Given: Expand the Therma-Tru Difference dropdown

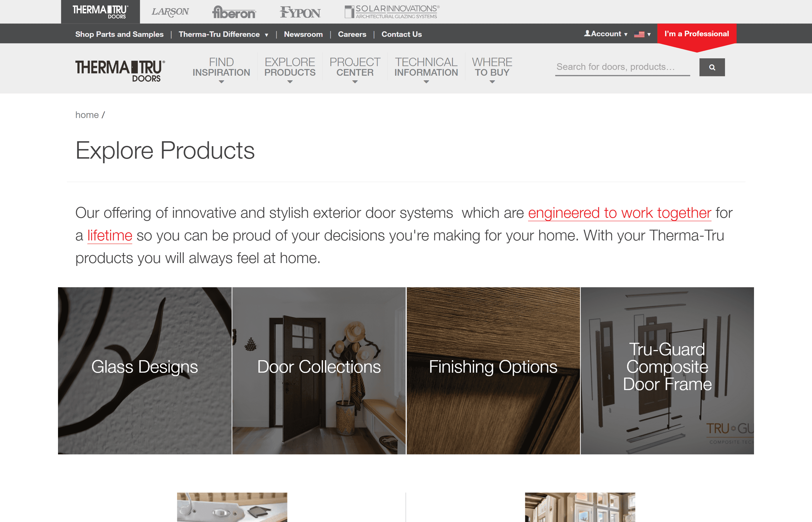Looking at the screenshot, I should point(223,34).
